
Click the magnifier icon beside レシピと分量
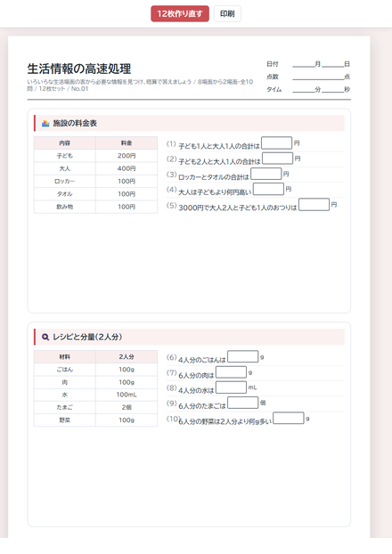point(45,337)
